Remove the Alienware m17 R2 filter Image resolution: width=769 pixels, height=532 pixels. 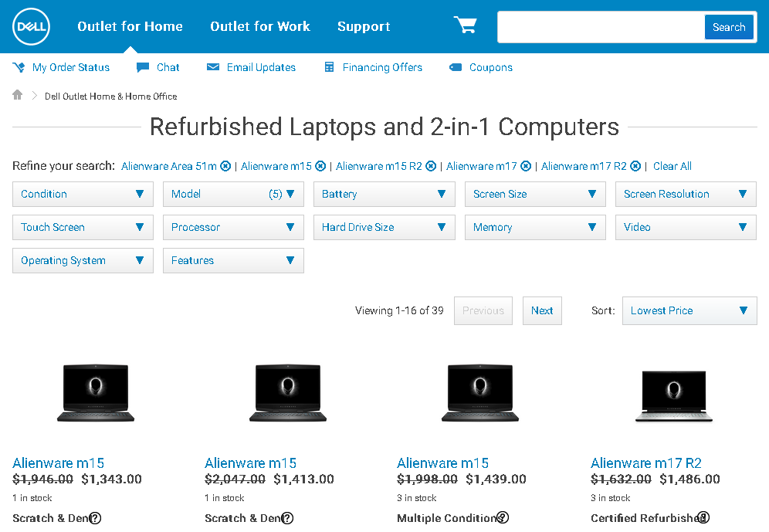click(635, 166)
